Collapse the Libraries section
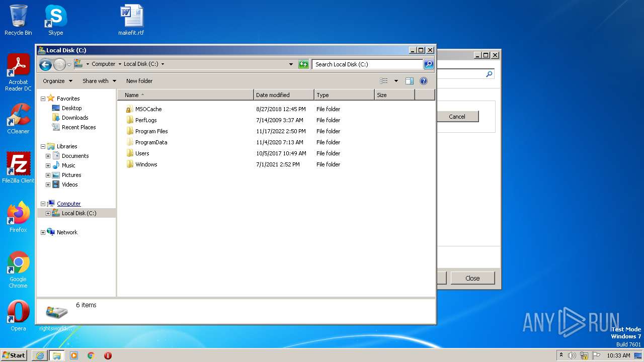 click(x=43, y=146)
